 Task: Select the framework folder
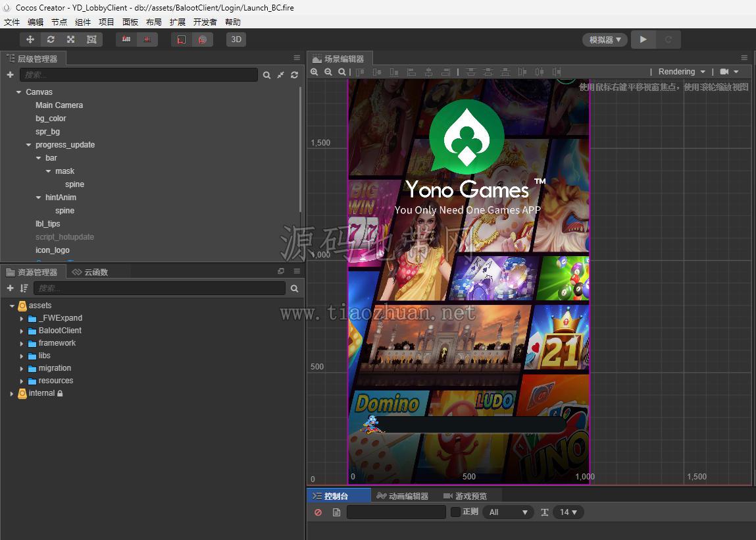tap(57, 343)
